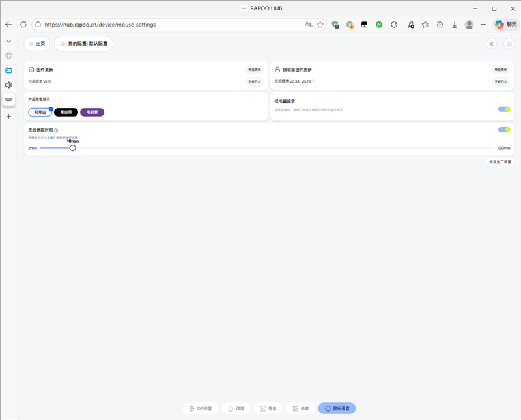Toggle 无线休眠时间 wireless sleep switch
The height and width of the screenshot is (420, 521).
(504, 130)
